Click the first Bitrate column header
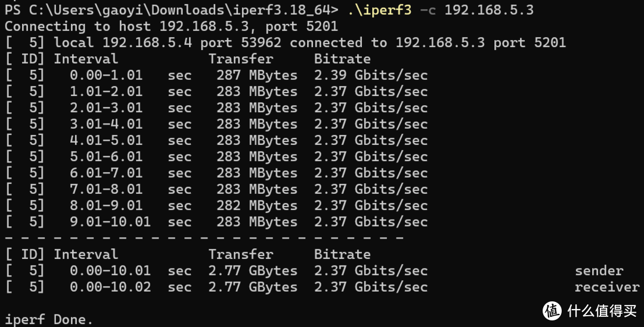Screen dimensions: 644x327 tap(342, 59)
